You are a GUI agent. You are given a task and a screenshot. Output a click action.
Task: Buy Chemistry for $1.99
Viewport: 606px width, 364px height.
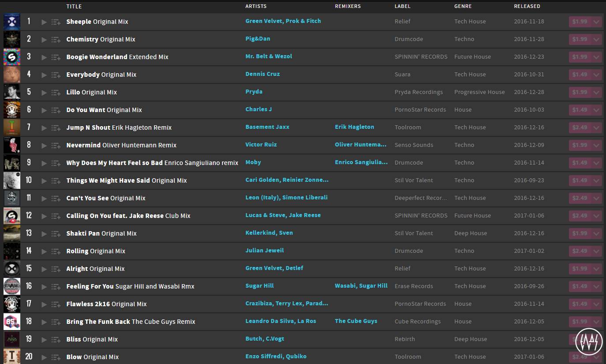coord(580,39)
